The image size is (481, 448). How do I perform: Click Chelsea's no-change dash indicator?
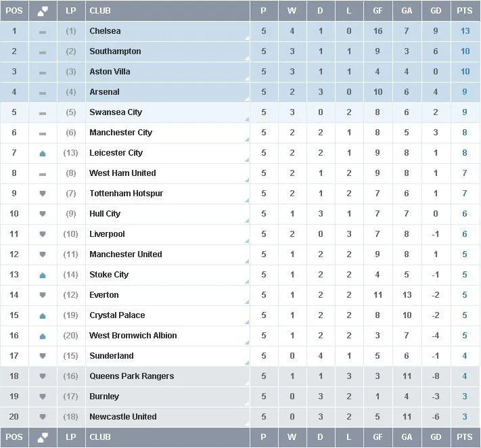click(43, 32)
